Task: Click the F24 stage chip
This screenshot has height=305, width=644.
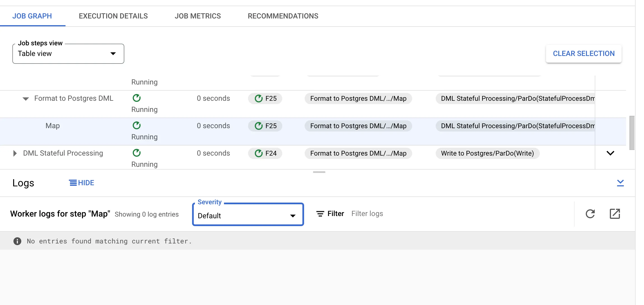Action: point(265,153)
